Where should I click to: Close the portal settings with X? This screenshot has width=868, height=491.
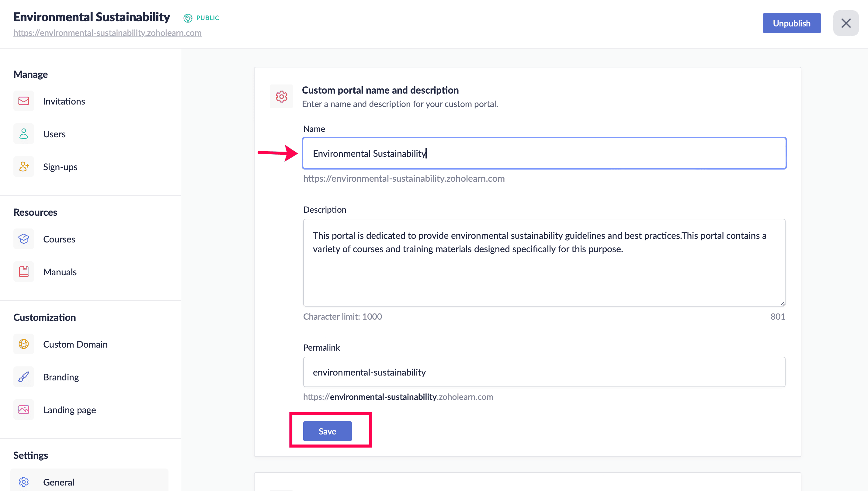846,23
